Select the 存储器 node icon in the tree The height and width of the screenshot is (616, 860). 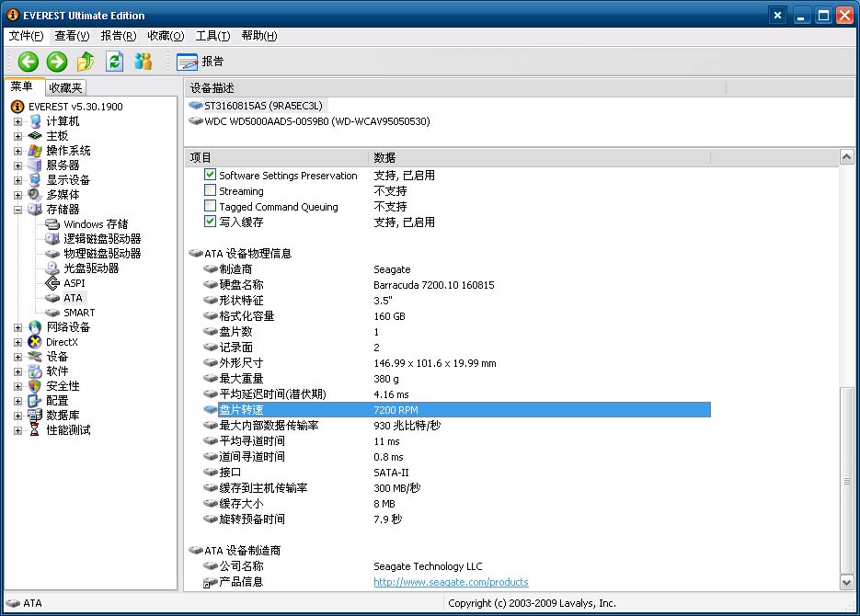[35, 210]
